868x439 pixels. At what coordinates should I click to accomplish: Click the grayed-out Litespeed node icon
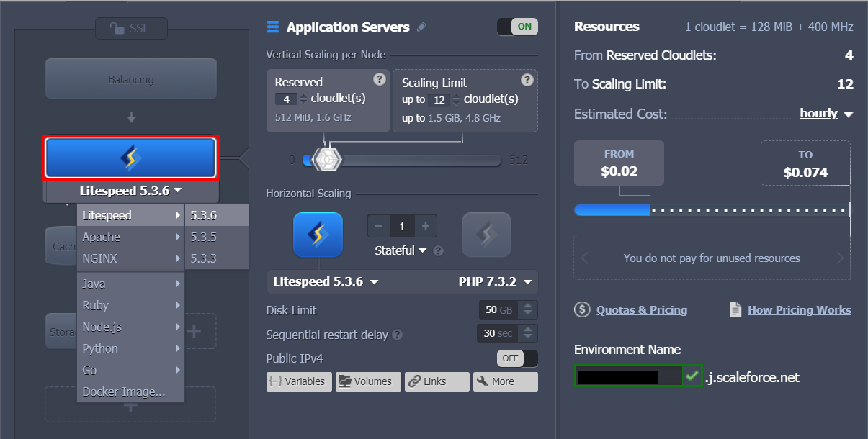(486, 235)
